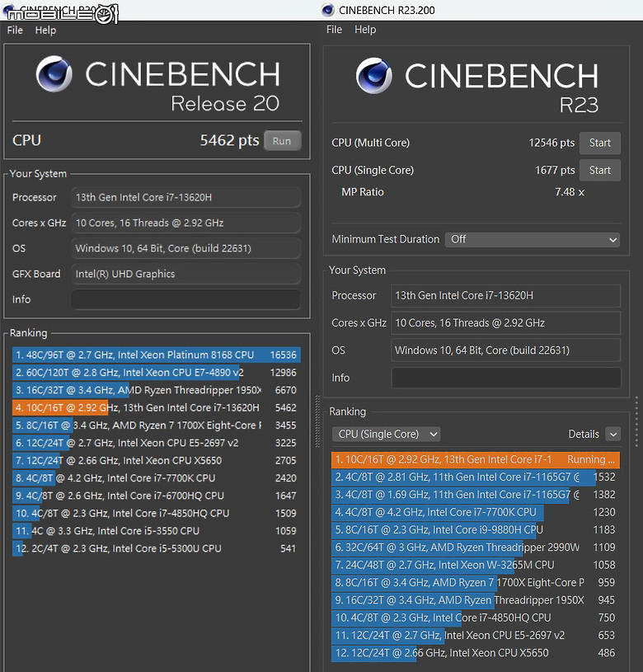This screenshot has width=643, height=672.
Task: Start the CPU (Multi Core) test
Action: click(600, 143)
